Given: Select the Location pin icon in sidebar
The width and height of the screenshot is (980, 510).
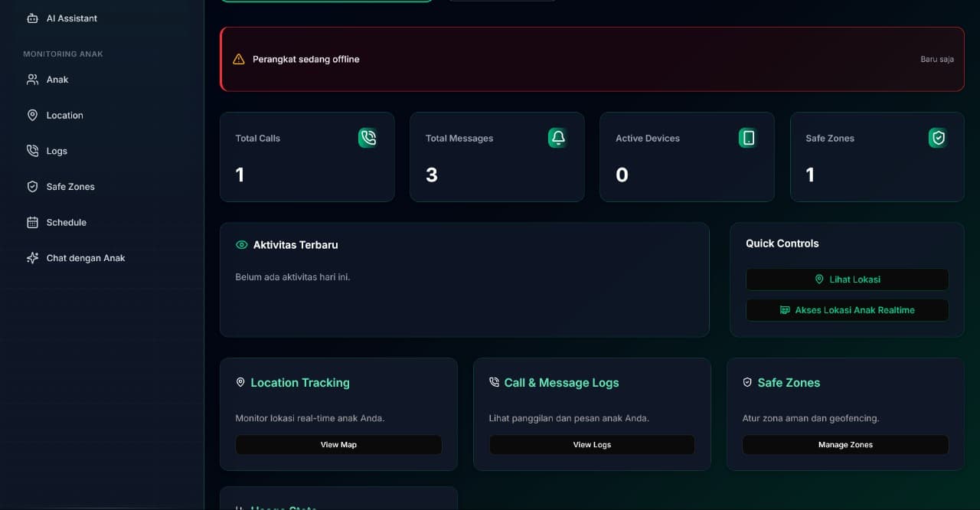Looking at the screenshot, I should tap(31, 115).
